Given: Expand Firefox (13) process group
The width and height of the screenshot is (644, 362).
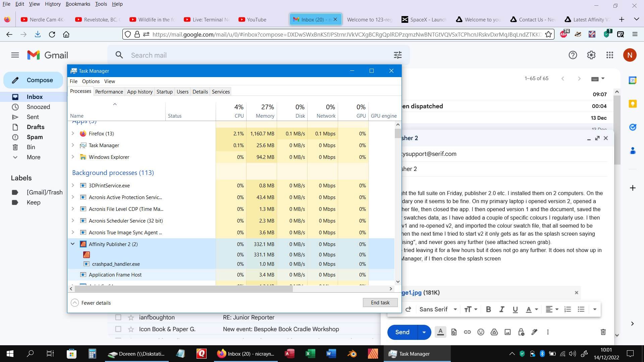Looking at the screenshot, I should (x=73, y=133).
